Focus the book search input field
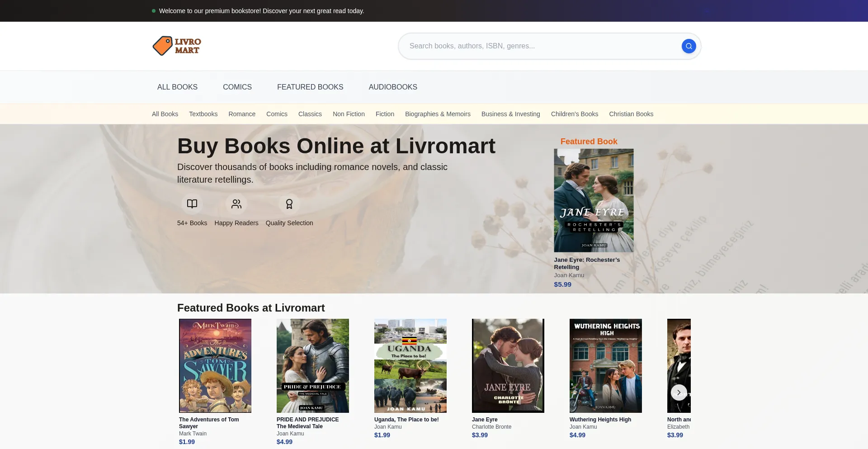Image resolution: width=868 pixels, height=449 pixels. pyautogui.click(x=538, y=46)
